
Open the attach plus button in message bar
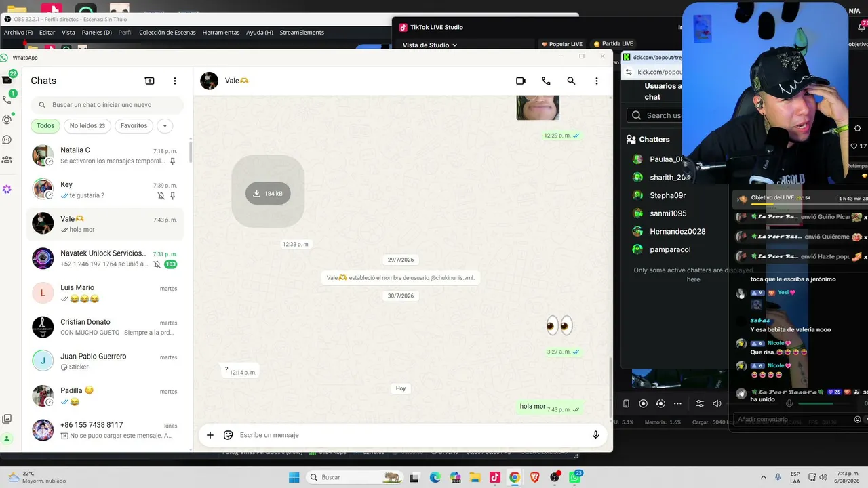[210, 435]
